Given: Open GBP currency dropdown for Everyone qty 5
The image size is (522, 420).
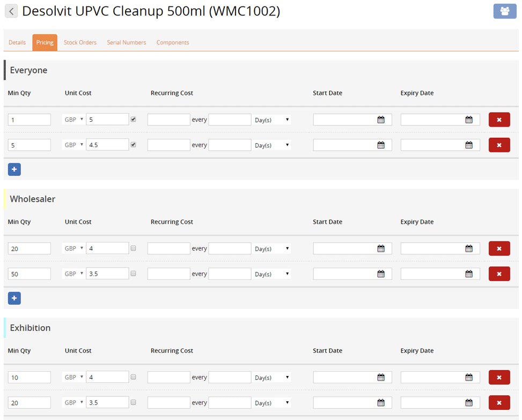Looking at the screenshot, I should pyautogui.click(x=73, y=145).
